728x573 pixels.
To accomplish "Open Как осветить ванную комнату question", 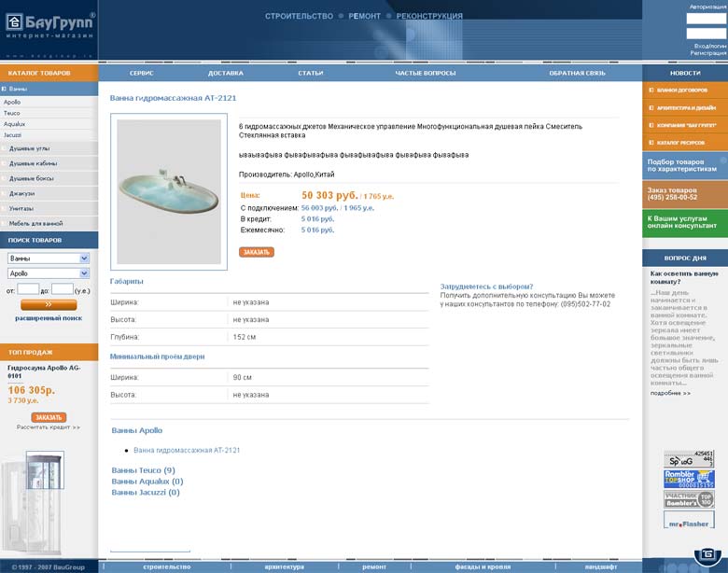I will pos(684,278).
